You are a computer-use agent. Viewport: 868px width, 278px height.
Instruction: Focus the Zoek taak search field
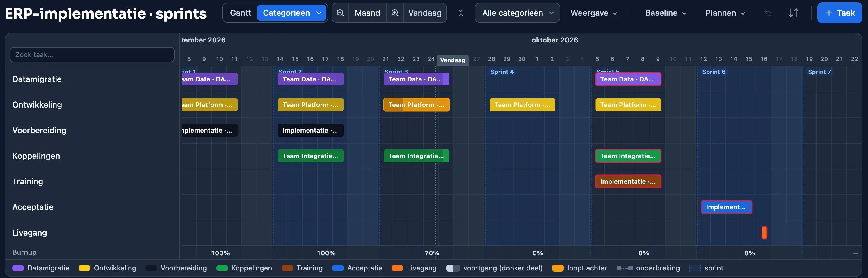pyautogui.click(x=92, y=55)
